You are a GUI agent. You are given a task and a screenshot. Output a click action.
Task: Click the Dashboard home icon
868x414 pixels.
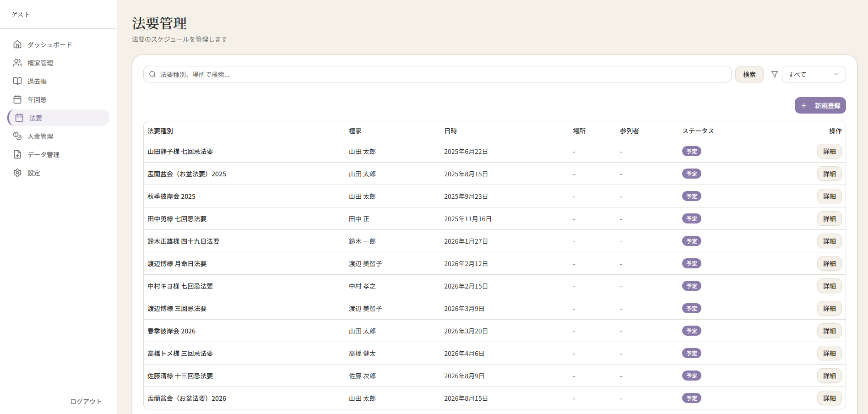[x=17, y=44]
